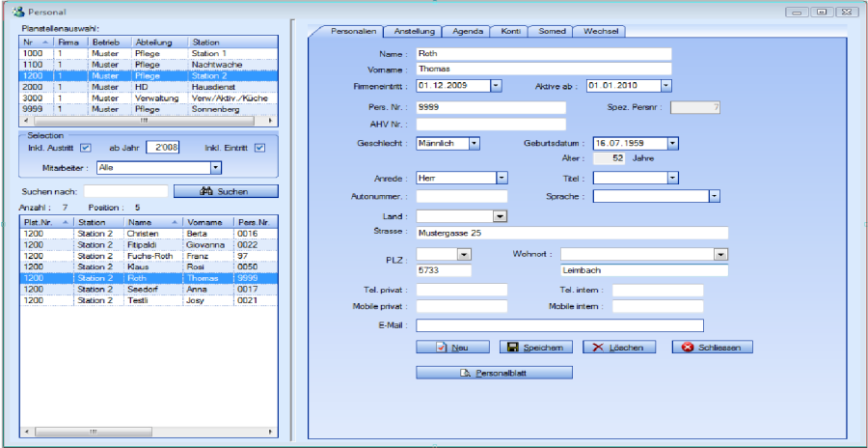Switch to the Anstellung tab
The height and width of the screenshot is (448, 868).
coord(415,31)
